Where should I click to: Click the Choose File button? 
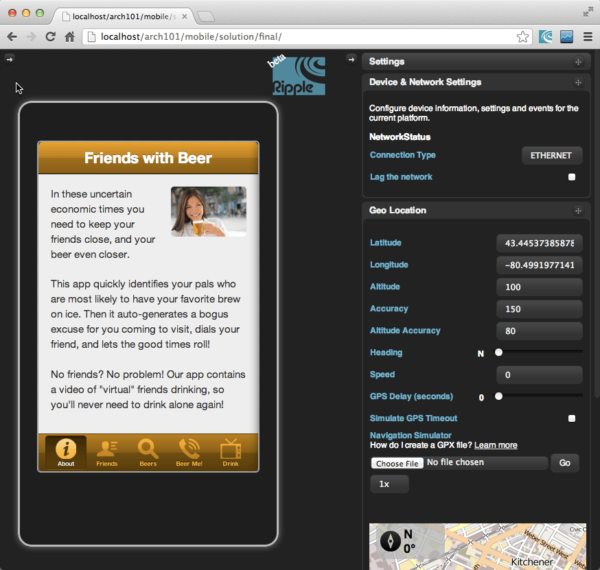(397, 463)
